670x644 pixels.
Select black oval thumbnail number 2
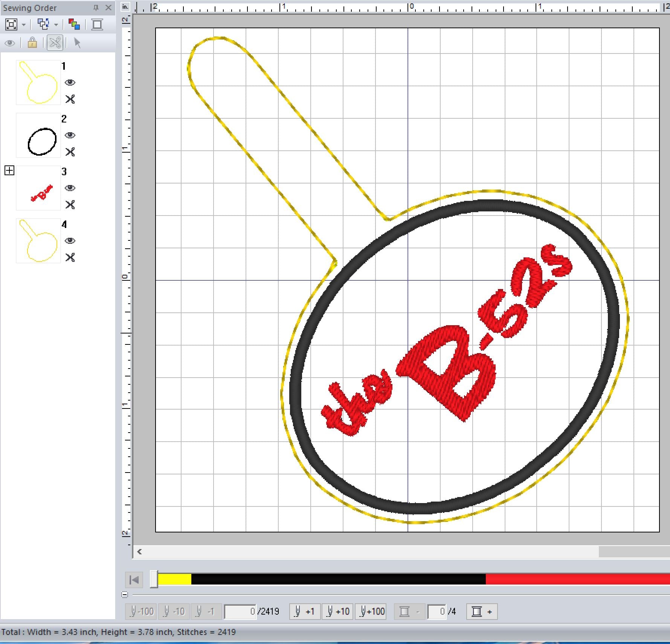[38, 135]
